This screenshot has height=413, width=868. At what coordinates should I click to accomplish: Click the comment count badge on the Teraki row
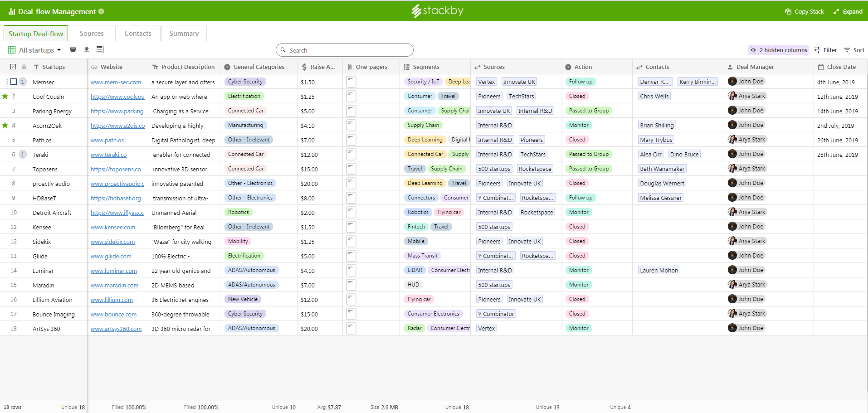[23, 155]
